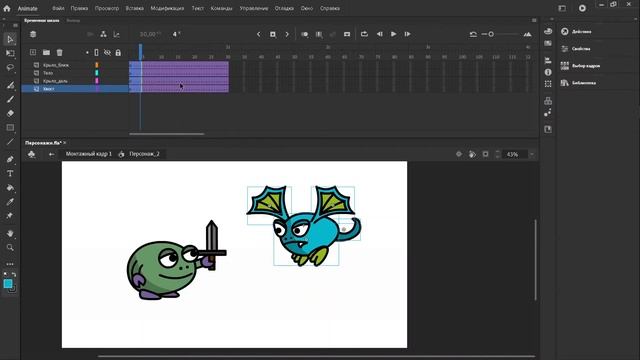Open the edit symbols dropdown icon
640x360 pixels.
coord(31,154)
